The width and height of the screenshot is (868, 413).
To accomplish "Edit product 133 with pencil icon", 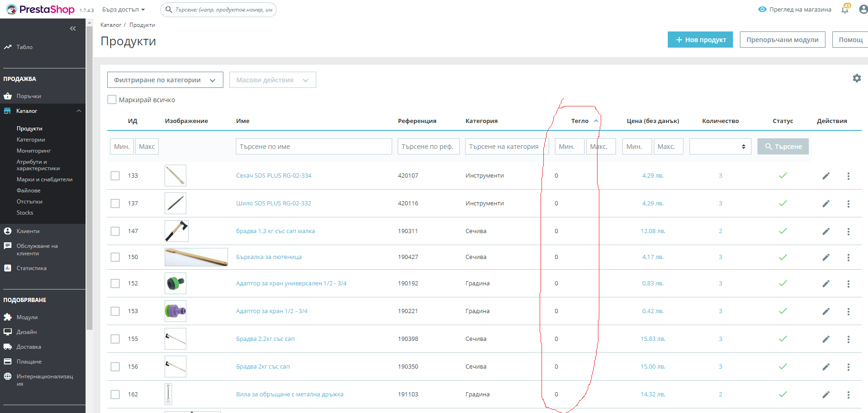I will 826,176.
